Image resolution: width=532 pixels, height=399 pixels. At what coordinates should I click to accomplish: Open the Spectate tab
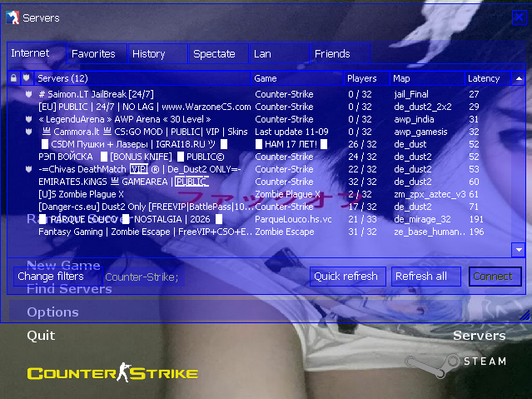tap(215, 54)
